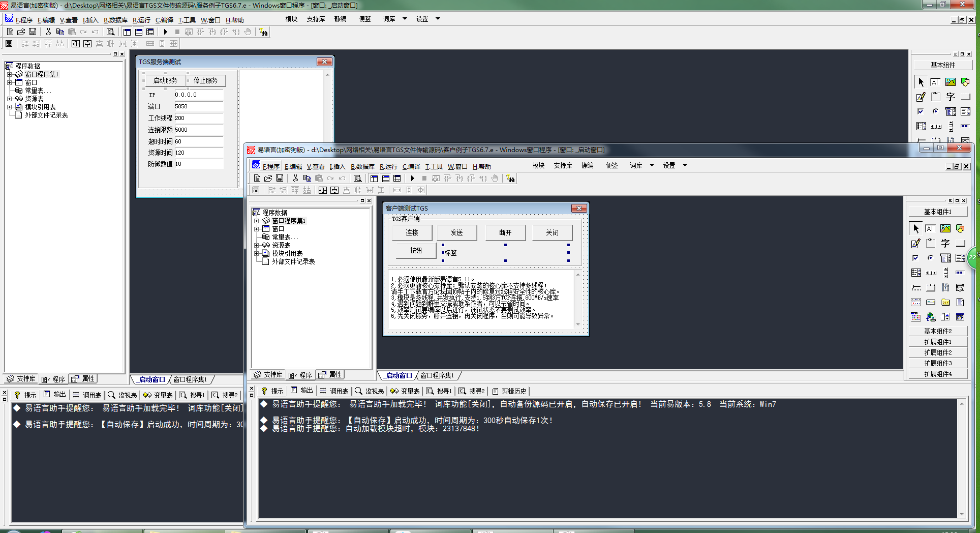
Task: Click 发送 button on 客户端测试TGS form
Action: tap(456, 232)
